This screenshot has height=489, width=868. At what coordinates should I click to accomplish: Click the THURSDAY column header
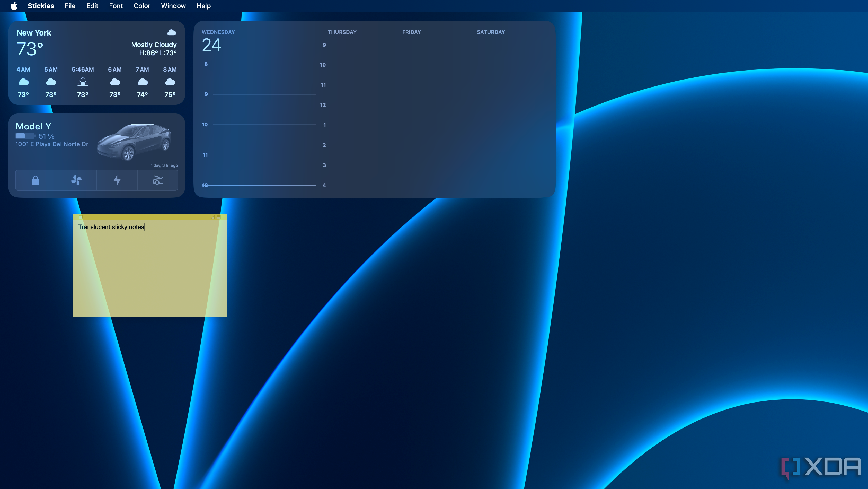pos(342,32)
